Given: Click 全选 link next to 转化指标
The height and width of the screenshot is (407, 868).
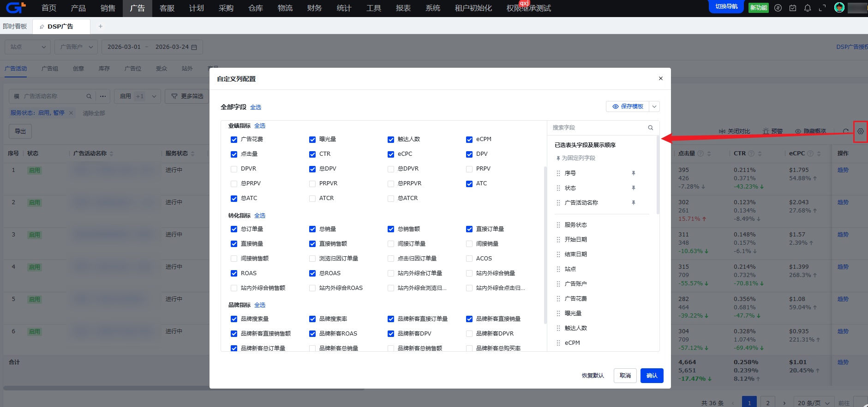Looking at the screenshot, I should tap(260, 216).
